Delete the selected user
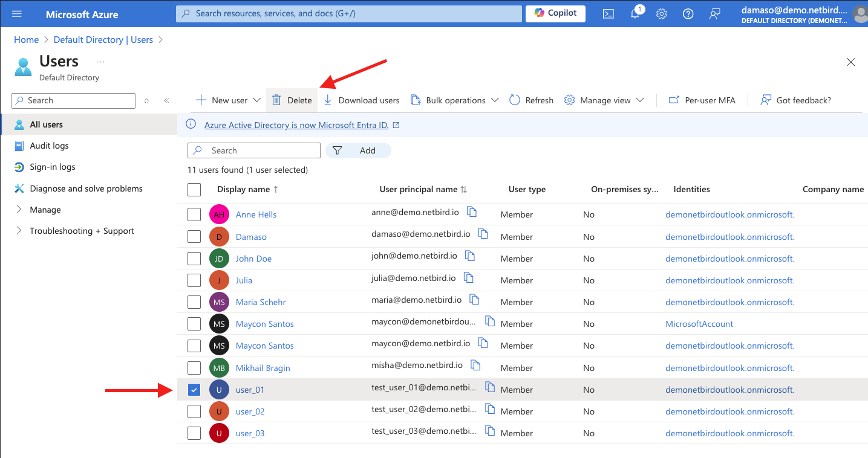 tap(292, 100)
